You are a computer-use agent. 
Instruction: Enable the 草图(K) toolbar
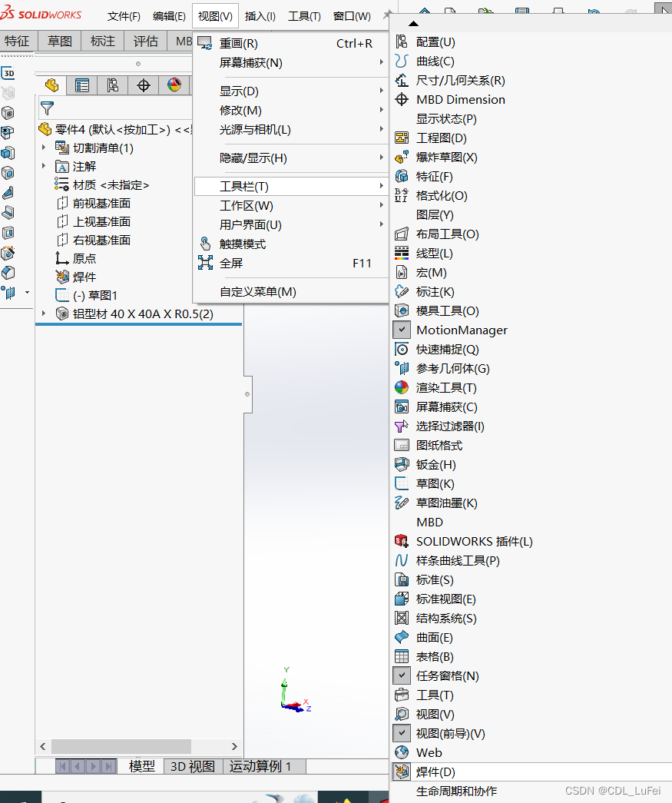(435, 484)
